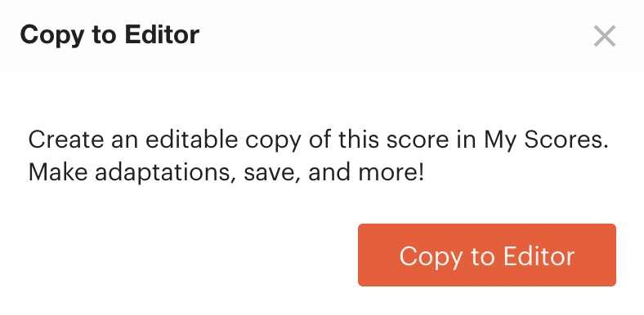The image size is (644, 315).
Task: Start Copy to Editor action
Action: (487, 255)
